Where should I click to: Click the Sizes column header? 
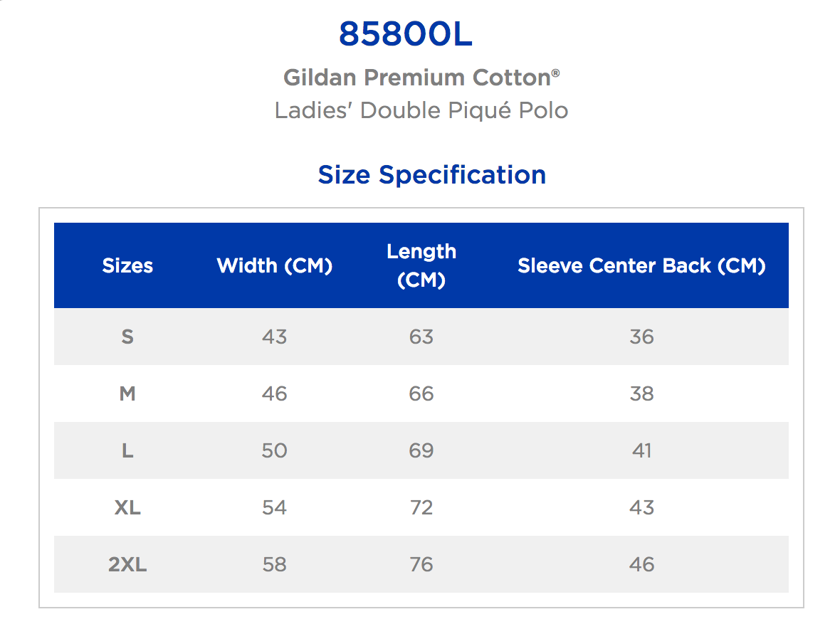127,265
